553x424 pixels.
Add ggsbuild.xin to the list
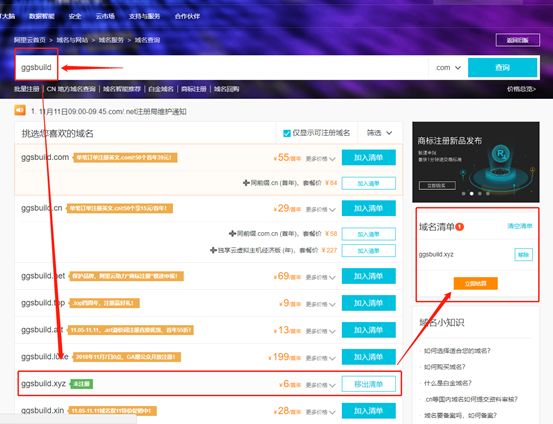click(x=369, y=411)
